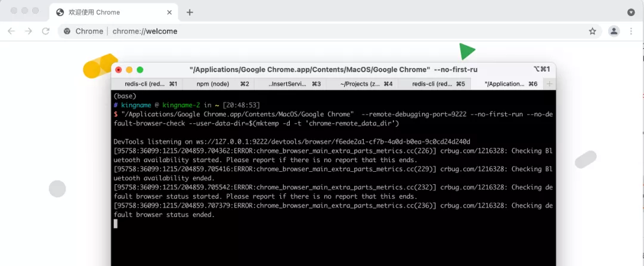The image size is (644, 266).
Task: Click the [20:48:53] timestamp in prompt
Action: [241, 105]
